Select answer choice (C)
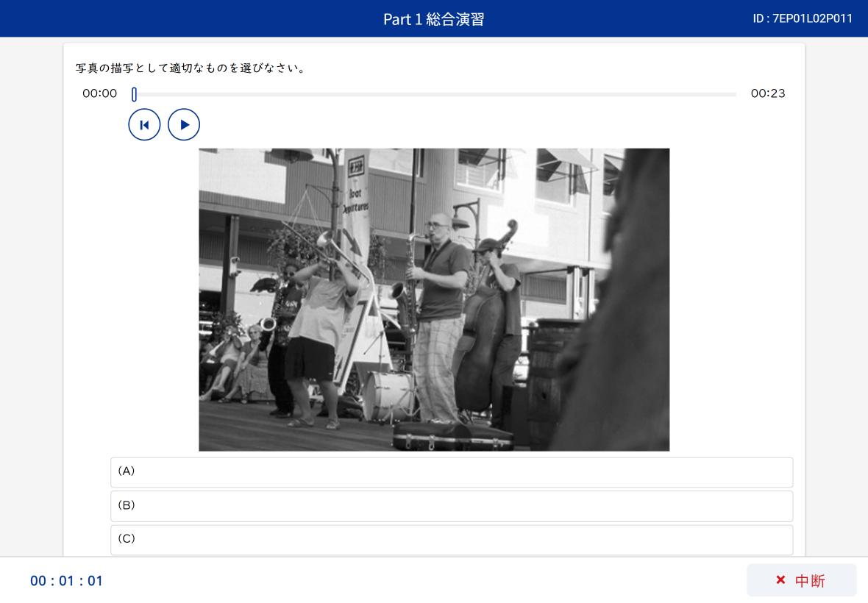 point(451,539)
